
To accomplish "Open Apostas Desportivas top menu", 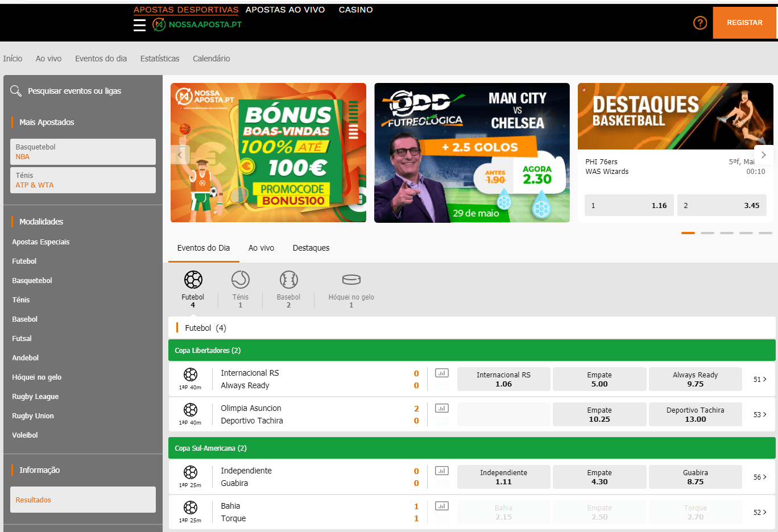I will click(186, 10).
